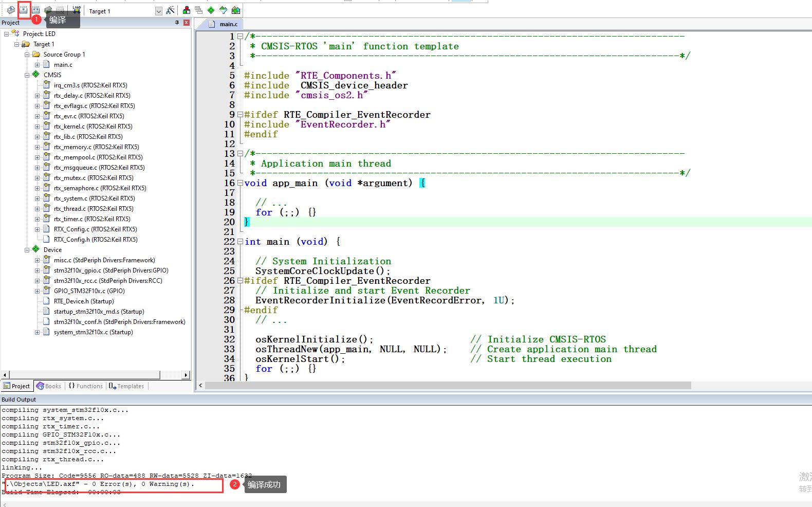Select rtx_evflags.c in project tree

point(94,106)
